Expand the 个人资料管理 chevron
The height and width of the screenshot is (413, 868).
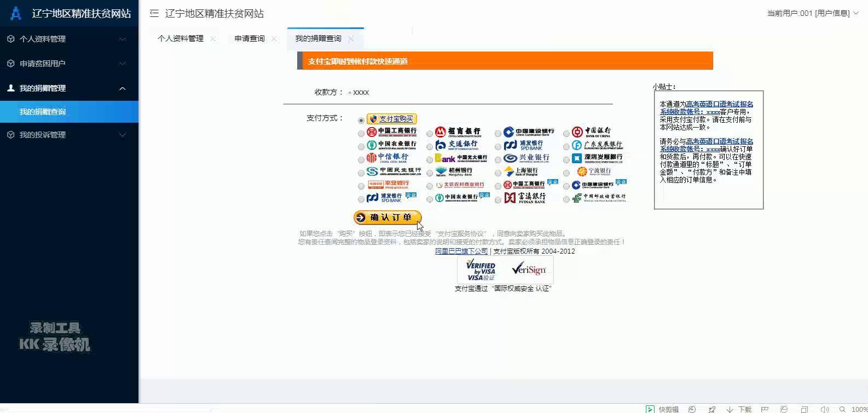point(123,39)
